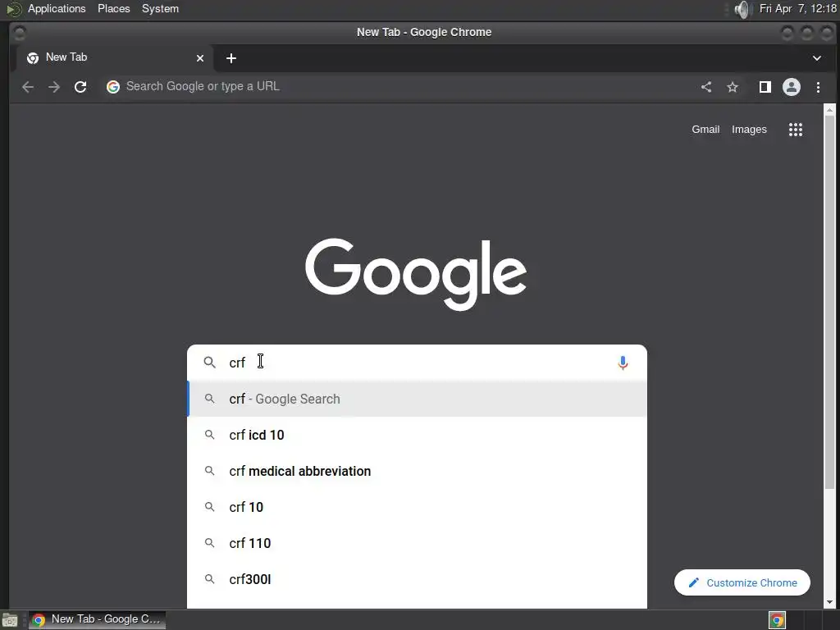Open the Images link

(749, 129)
